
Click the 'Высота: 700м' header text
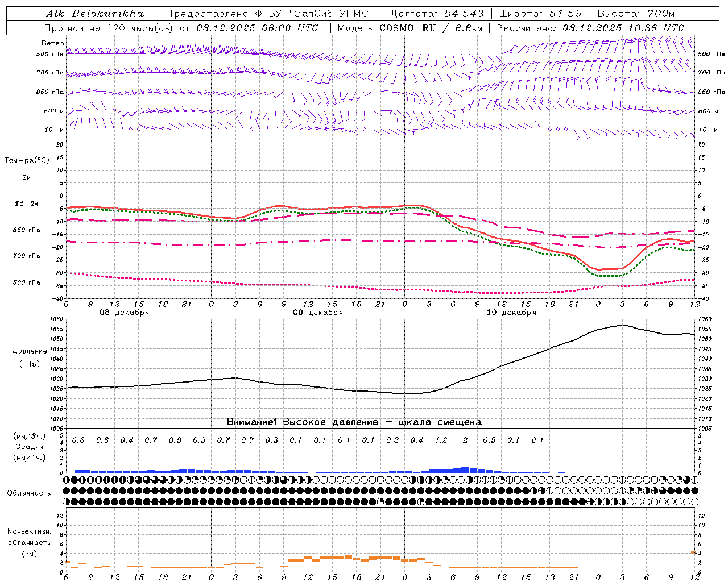pyautogui.click(x=636, y=14)
